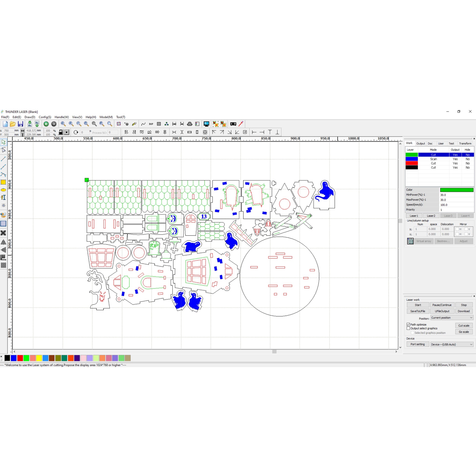
Task: Open the Position dropdown
Action: point(452,317)
